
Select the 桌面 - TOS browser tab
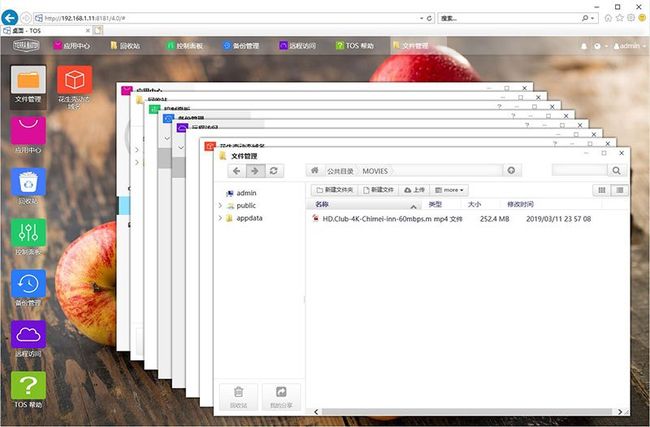(46, 31)
